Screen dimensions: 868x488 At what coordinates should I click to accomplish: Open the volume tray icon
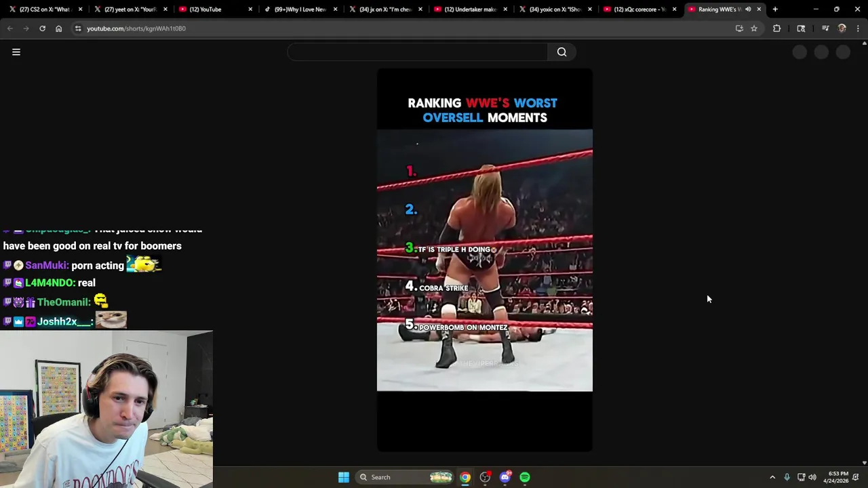tap(812, 477)
